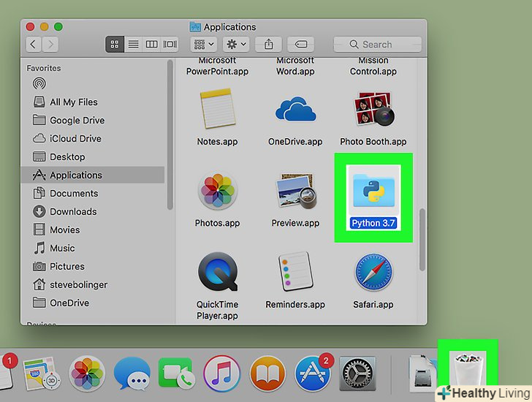Open Music in sidebar
This screenshot has height=402, width=532.
[93, 249]
